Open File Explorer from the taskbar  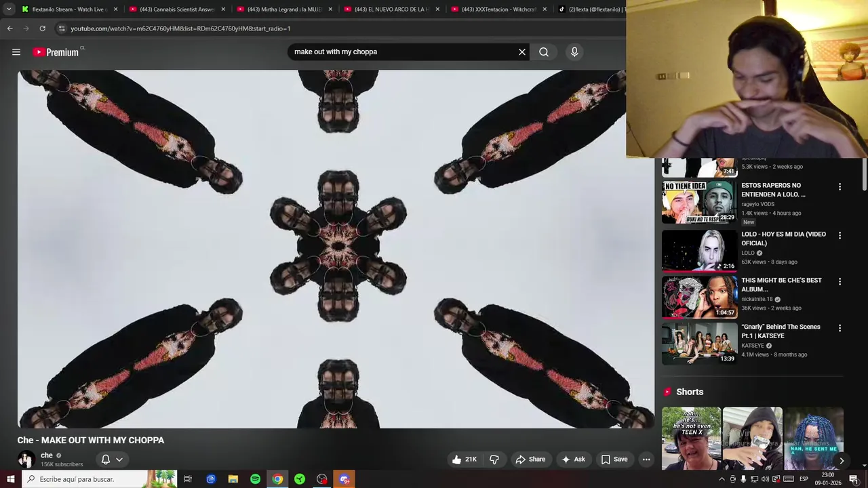tap(233, 479)
